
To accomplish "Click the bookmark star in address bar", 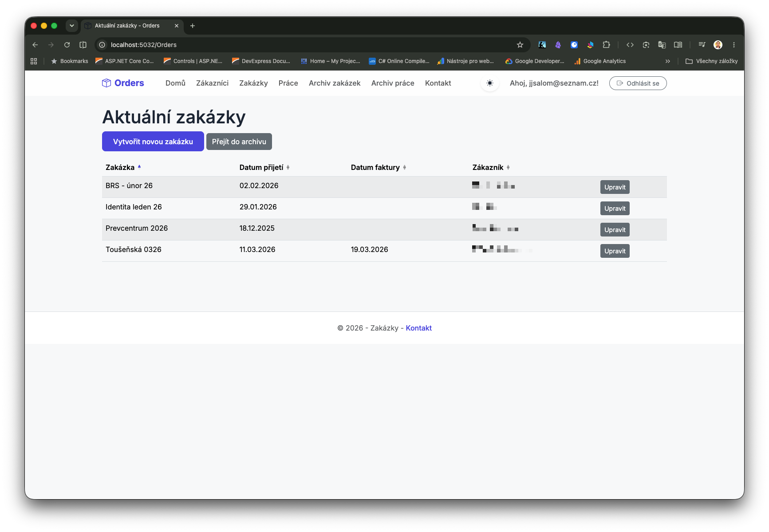I will point(520,45).
